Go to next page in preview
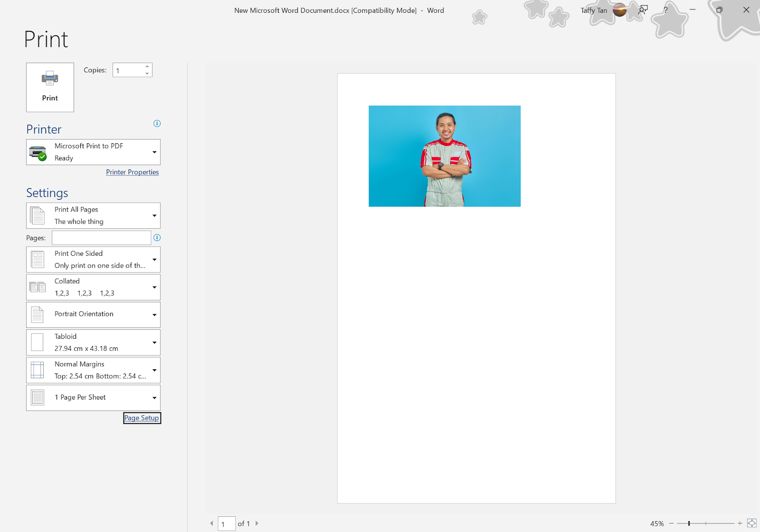 click(257, 523)
